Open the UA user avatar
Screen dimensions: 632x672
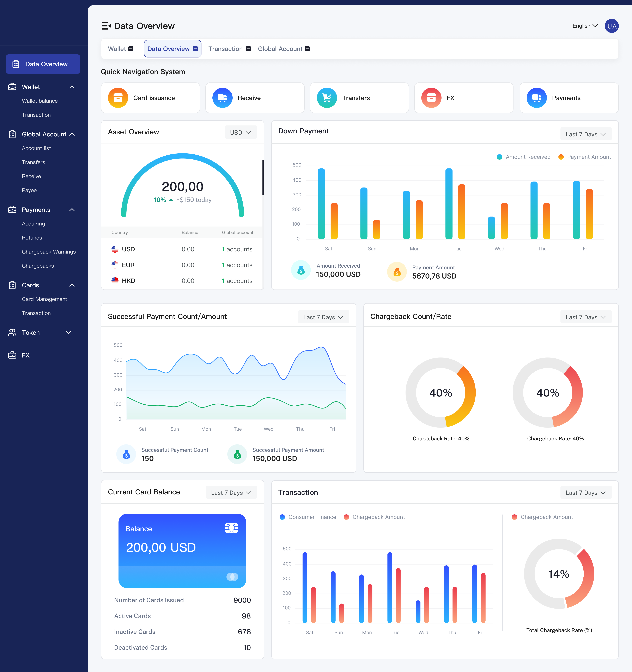tap(611, 26)
